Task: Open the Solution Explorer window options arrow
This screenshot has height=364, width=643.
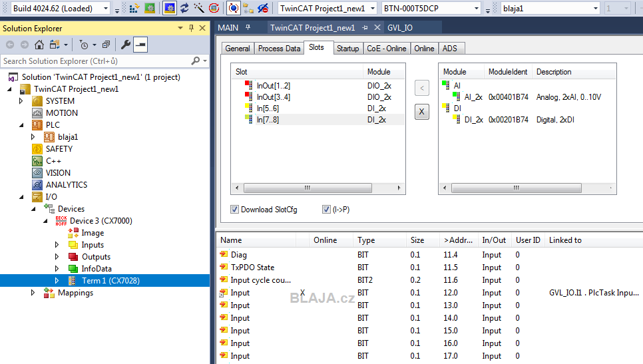Action: (x=180, y=28)
